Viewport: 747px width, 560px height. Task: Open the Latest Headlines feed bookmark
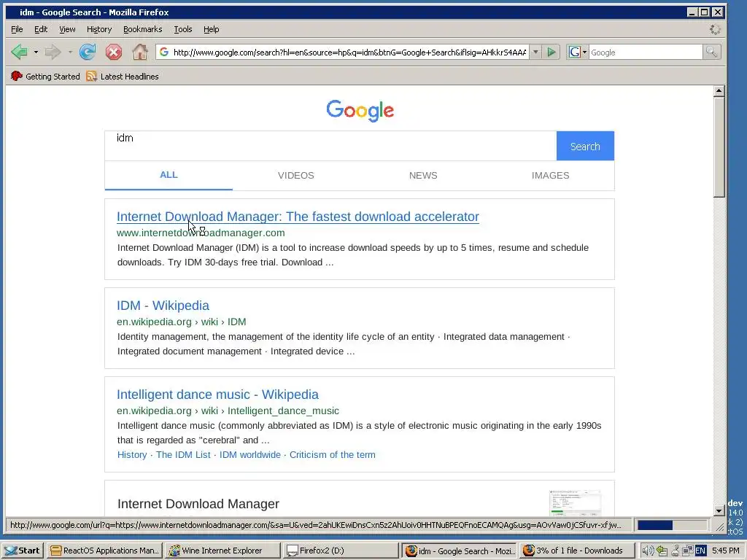123,76
